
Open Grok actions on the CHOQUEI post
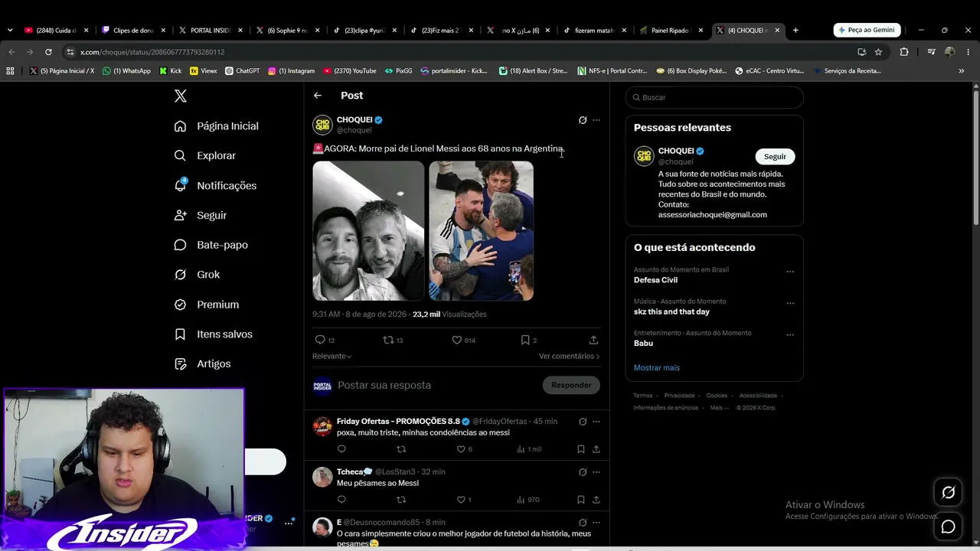point(583,120)
